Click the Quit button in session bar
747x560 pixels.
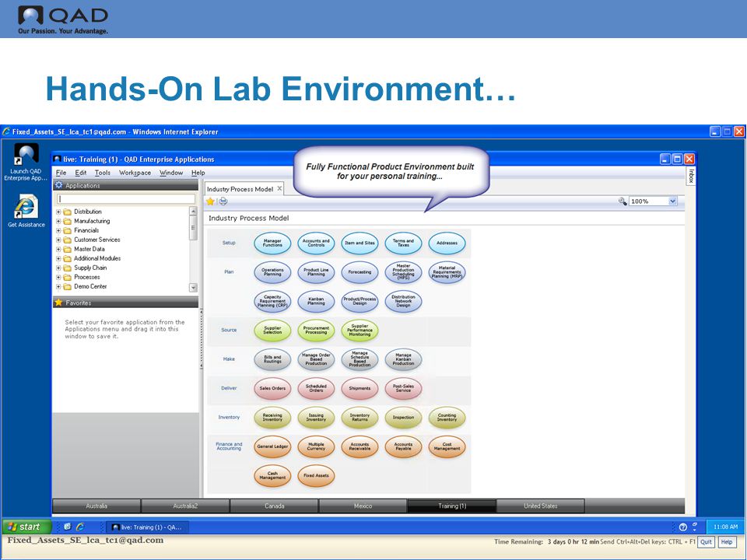[x=706, y=542]
